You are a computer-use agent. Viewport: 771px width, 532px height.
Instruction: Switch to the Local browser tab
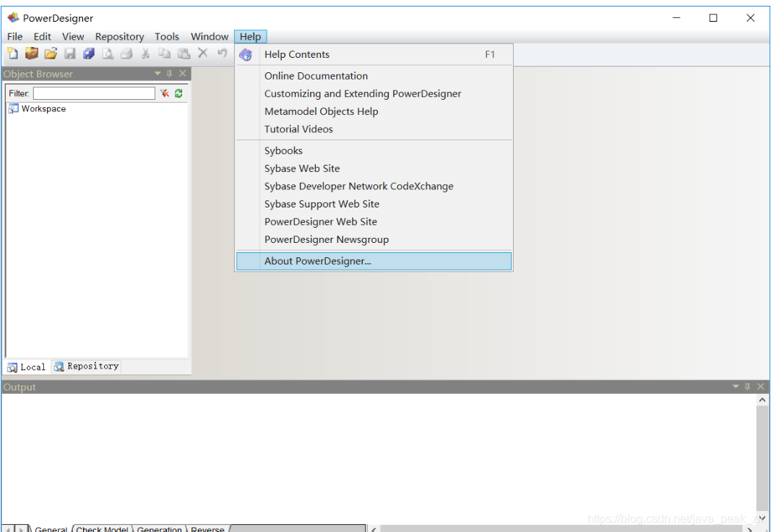tap(27, 366)
